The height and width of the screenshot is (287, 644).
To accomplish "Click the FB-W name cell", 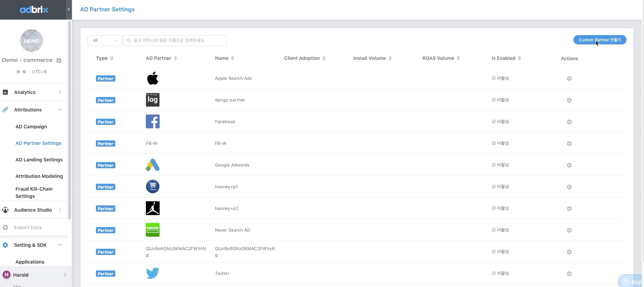I will point(221,143).
